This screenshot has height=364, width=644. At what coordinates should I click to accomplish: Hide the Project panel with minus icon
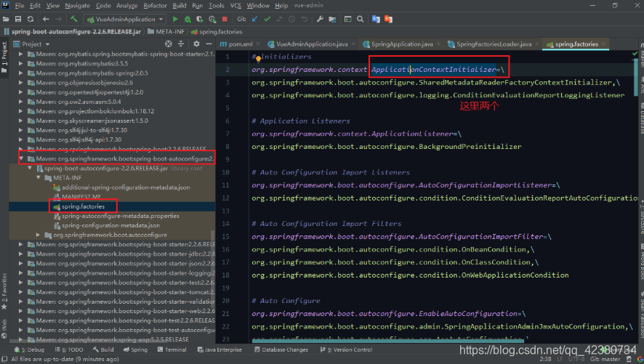pyautogui.click(x=209, y=44)
